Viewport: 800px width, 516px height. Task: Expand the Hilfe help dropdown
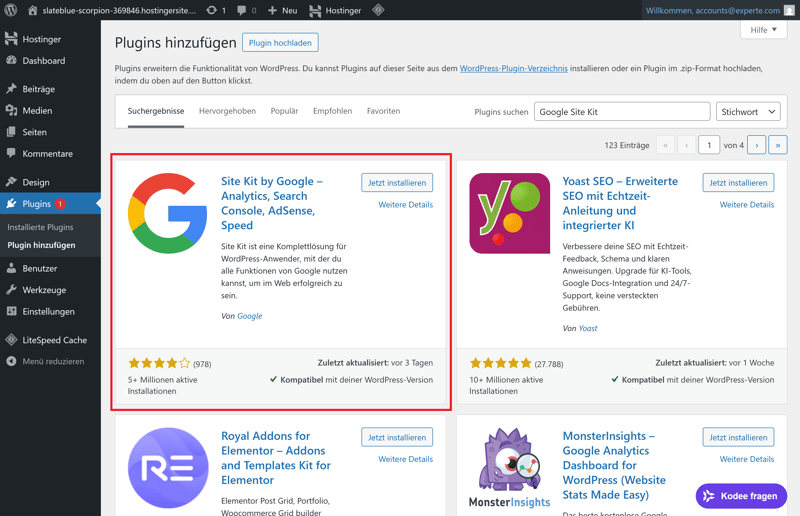coord(764,30)
